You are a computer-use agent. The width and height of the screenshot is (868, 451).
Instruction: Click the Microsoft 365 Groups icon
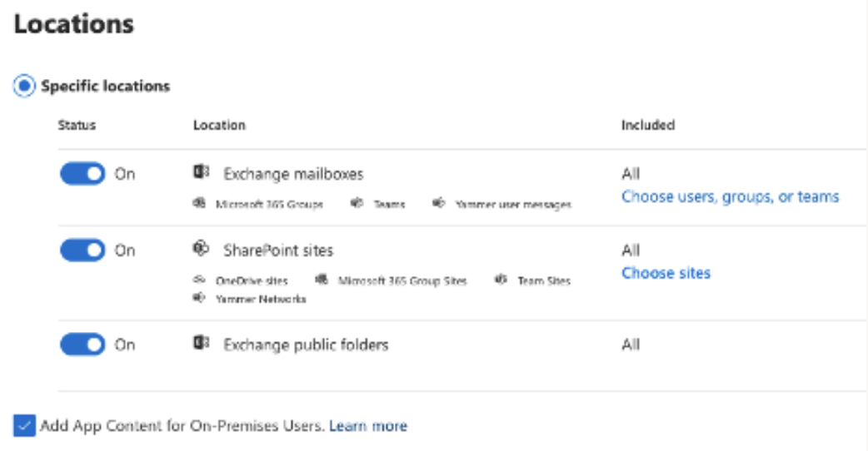[x=200, y=203]
